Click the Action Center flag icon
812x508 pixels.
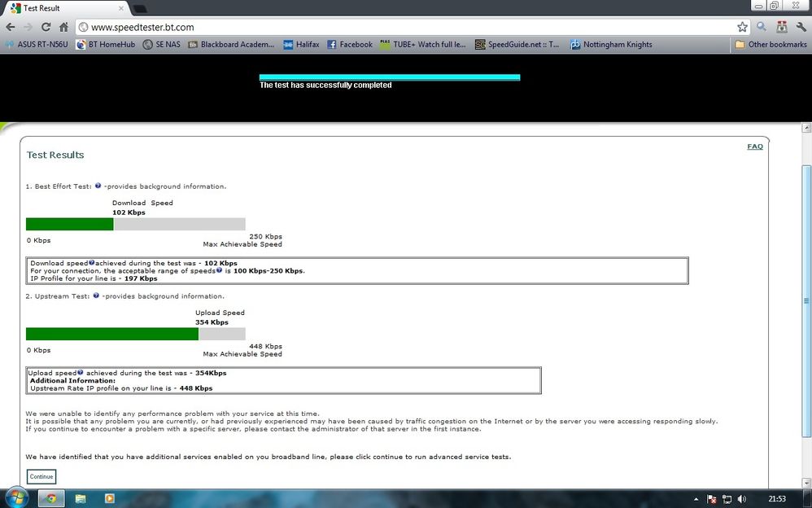coord(712,499)
